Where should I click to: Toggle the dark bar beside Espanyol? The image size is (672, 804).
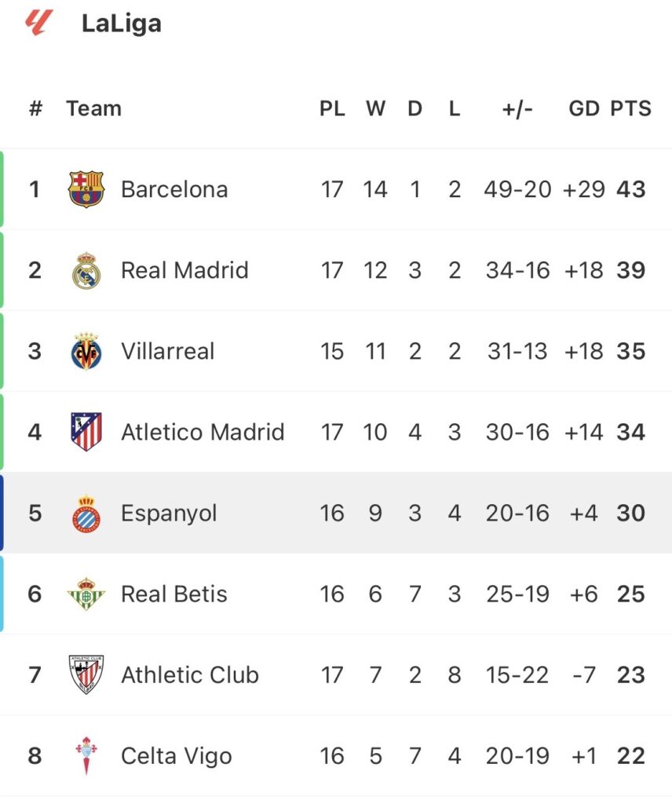3,513
